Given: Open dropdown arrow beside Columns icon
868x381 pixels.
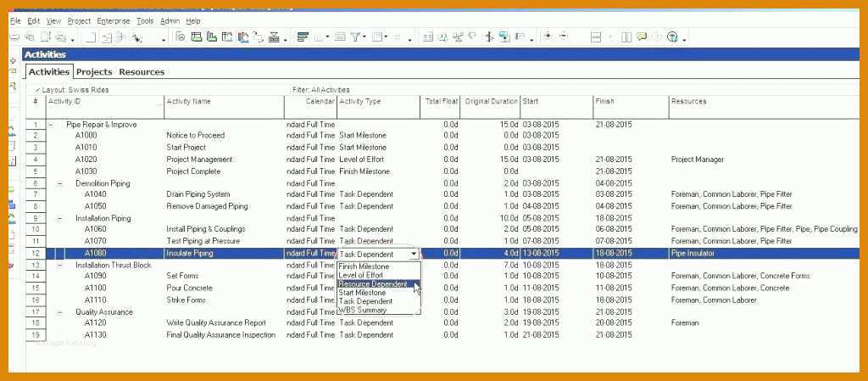Looking at the screenshot, I should [x=327, y=38].
